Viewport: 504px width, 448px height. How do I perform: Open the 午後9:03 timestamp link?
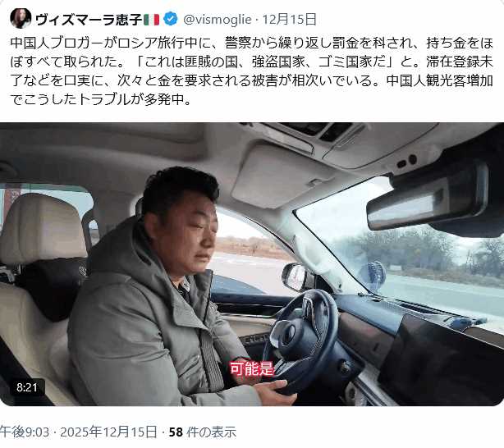coord(25,432)
